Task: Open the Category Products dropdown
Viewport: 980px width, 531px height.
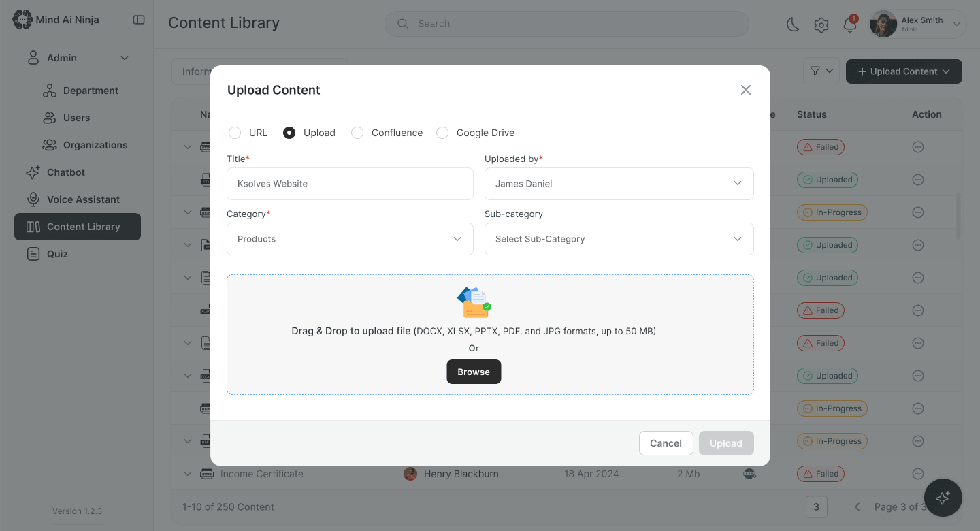Action: [350, 239]
